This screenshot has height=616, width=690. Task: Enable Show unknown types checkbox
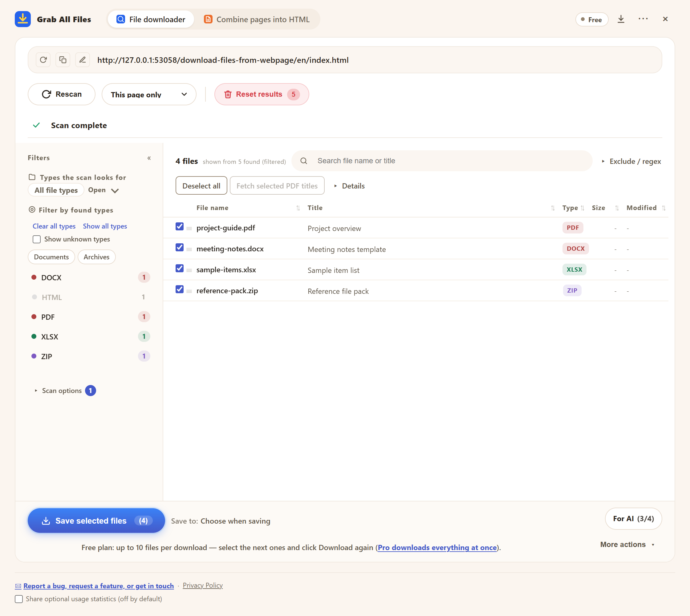[37, 239]
